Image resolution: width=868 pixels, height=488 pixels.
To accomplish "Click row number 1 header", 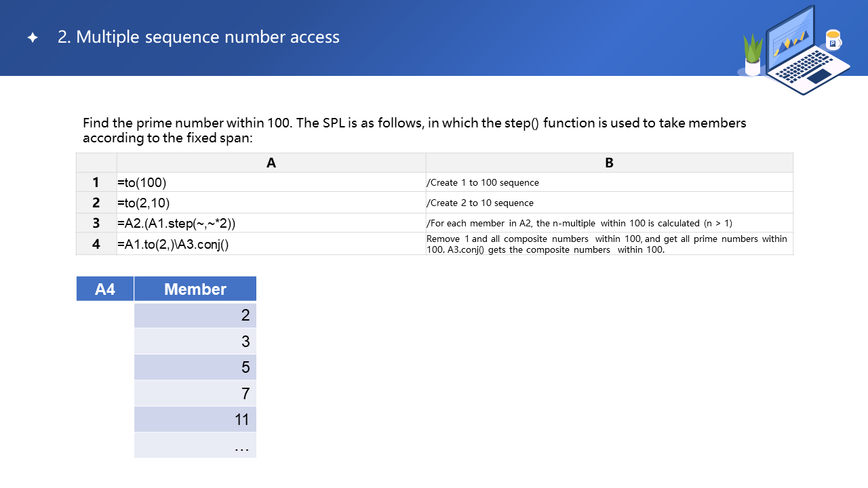I will 96,182.
